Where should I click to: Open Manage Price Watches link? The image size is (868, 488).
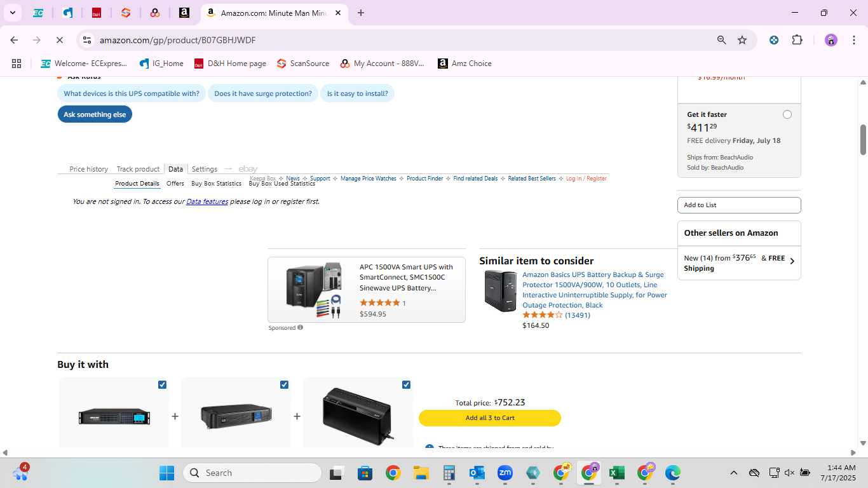tap(368, 179)
